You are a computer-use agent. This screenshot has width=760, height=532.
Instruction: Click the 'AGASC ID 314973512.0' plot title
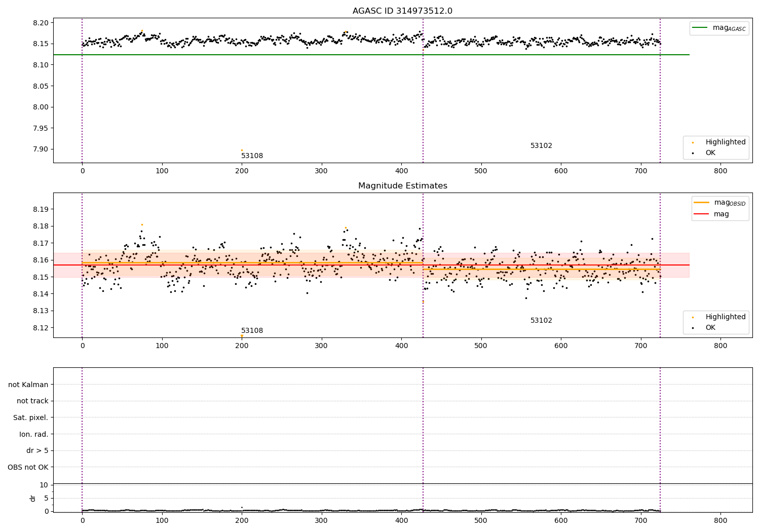point(402,11)
